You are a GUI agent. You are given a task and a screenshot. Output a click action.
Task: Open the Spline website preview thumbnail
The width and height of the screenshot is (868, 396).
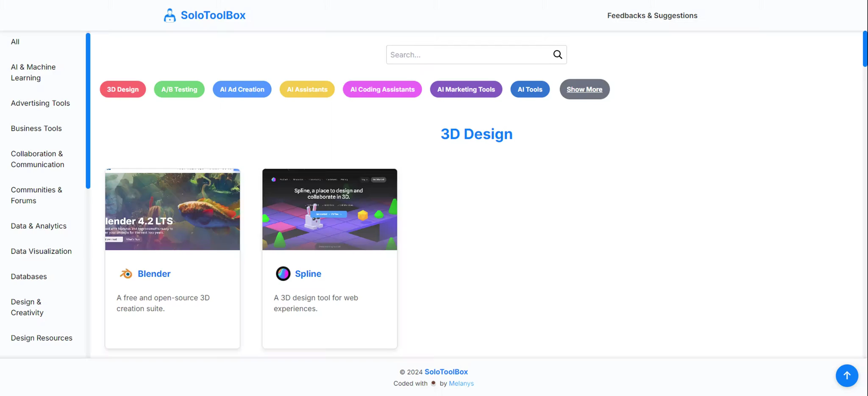(x=330, y=209)
